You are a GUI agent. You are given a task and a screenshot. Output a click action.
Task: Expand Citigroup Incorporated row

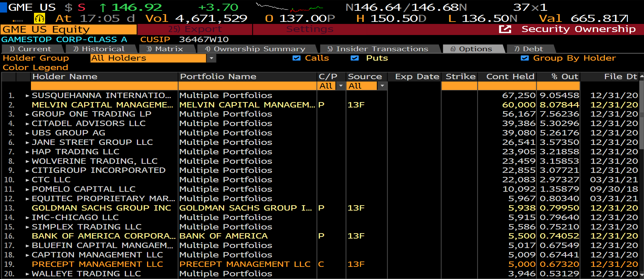pos(28,170)
